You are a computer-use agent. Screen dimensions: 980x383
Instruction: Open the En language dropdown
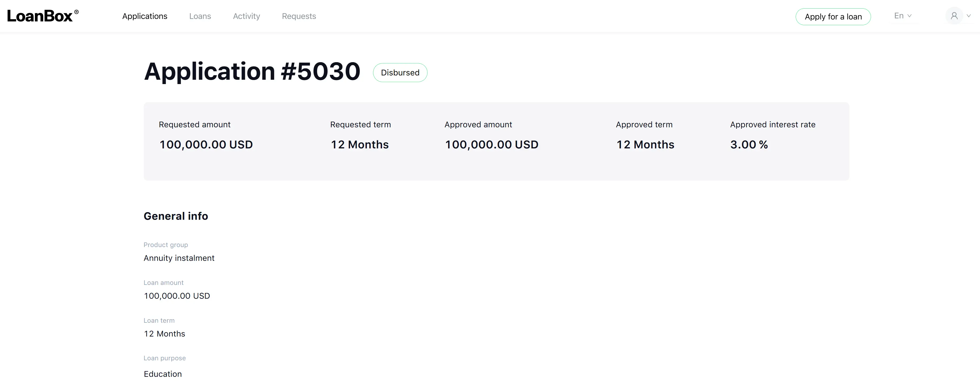903,16
